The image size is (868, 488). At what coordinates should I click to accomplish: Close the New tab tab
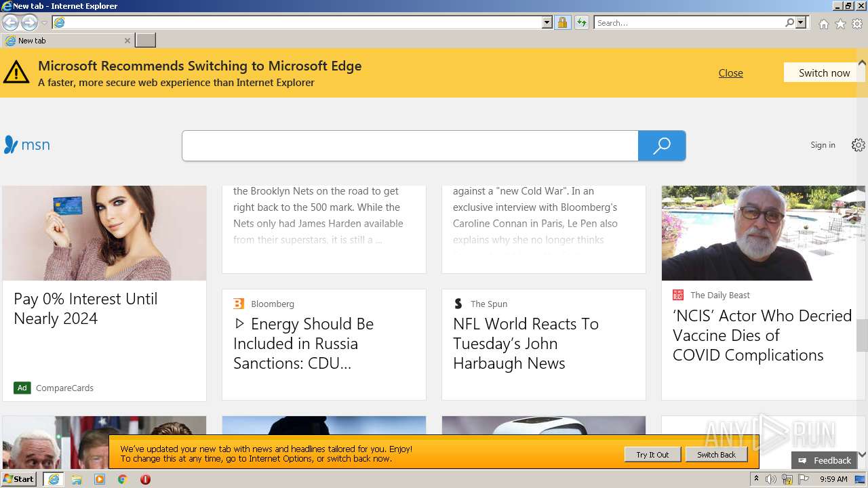point(127,41)
